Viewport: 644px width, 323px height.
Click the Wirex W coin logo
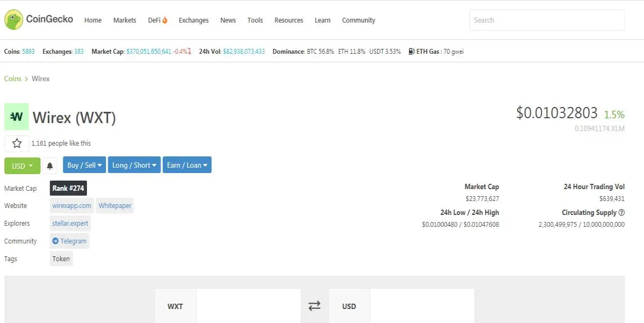(x=17, y=117)
